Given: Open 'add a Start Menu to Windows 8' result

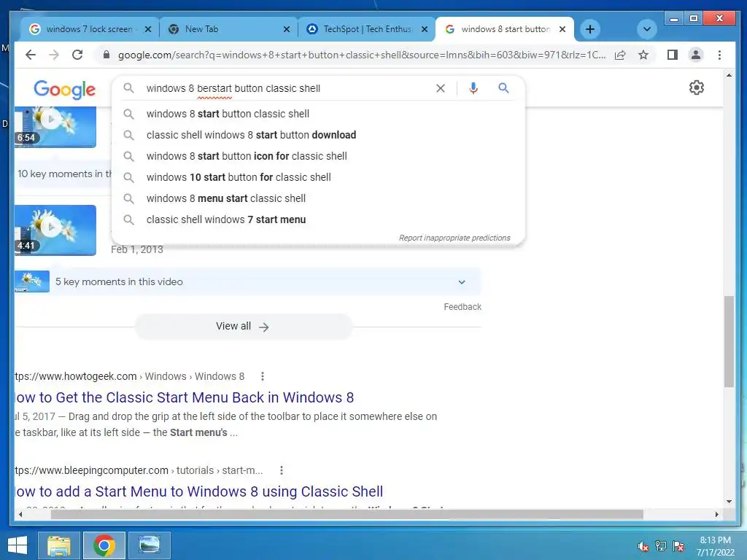Looking at the screenshot, I should click(198, 491).
